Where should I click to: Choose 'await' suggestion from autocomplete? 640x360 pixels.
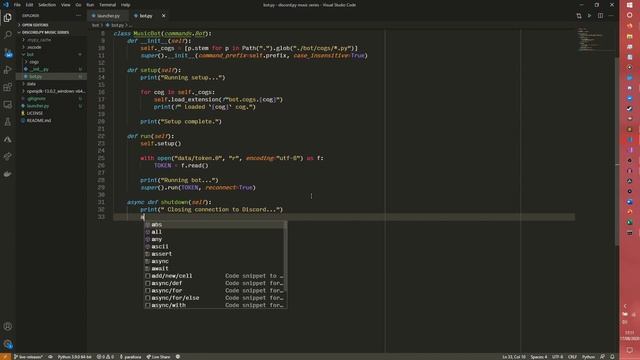coord(215,269)
